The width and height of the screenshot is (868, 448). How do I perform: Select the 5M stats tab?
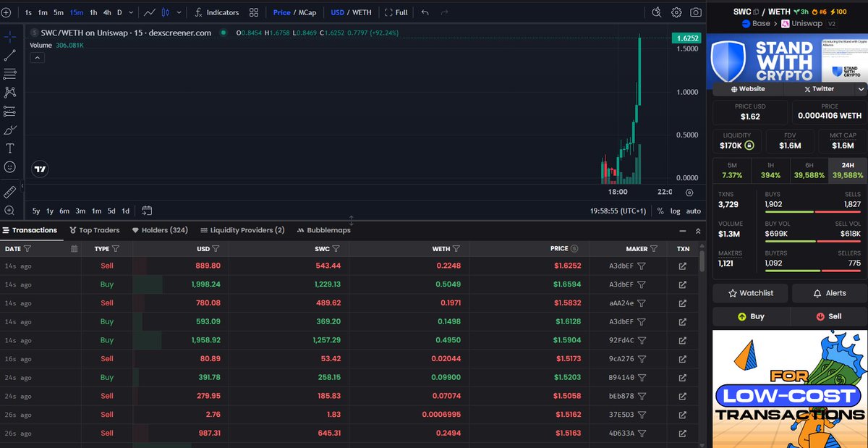tap(732, 170)
